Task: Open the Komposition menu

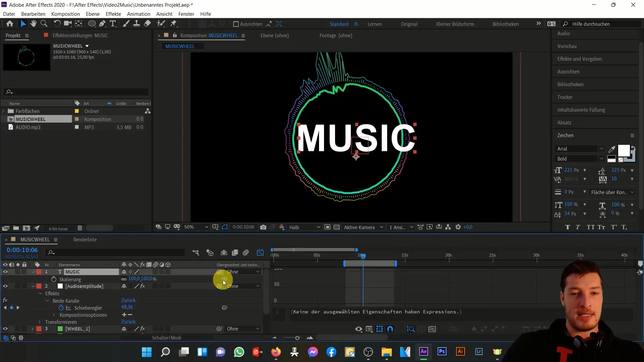Action: [65, 14]
